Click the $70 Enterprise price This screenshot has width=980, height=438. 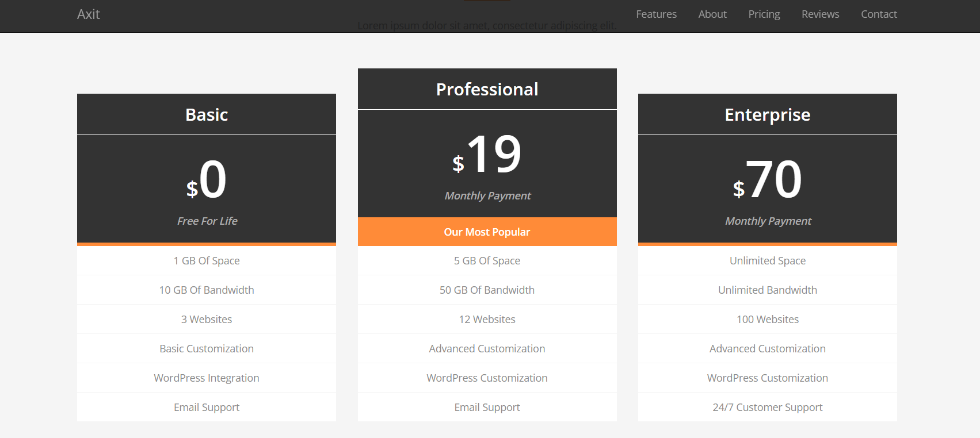[x=767, y=180]
